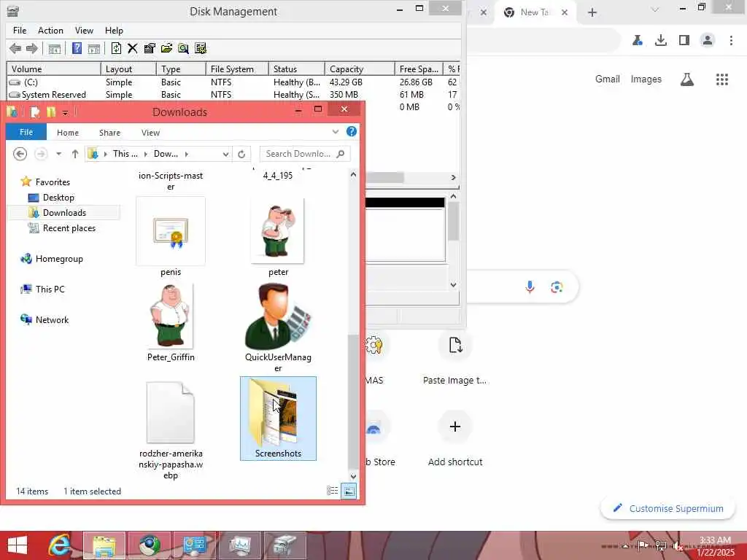Open the browser three-dot menu
Screen dimensions: 747x560
point(731,40)
